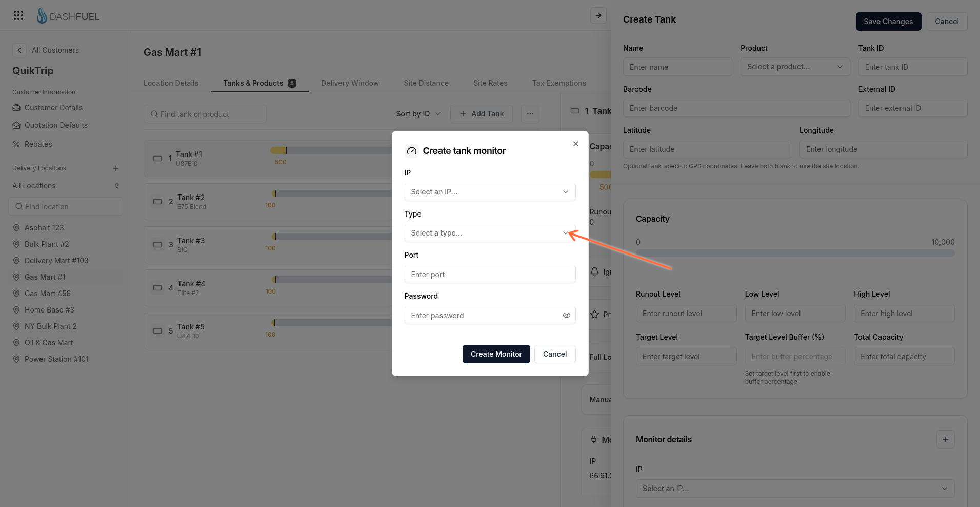The image size is (980, 507).
Task: Click the Tank #3 row tank icon
Action: (157, 245)
